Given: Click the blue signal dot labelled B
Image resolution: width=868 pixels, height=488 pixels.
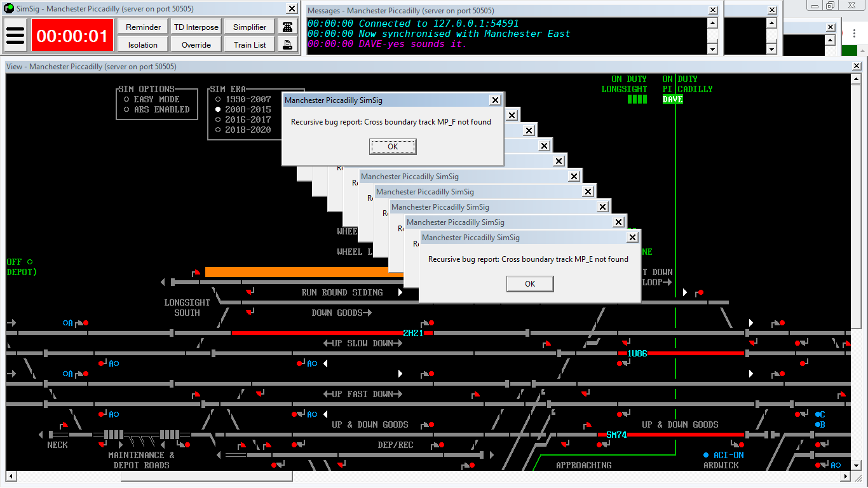Looking at the screenshot, I should [818, 424].
